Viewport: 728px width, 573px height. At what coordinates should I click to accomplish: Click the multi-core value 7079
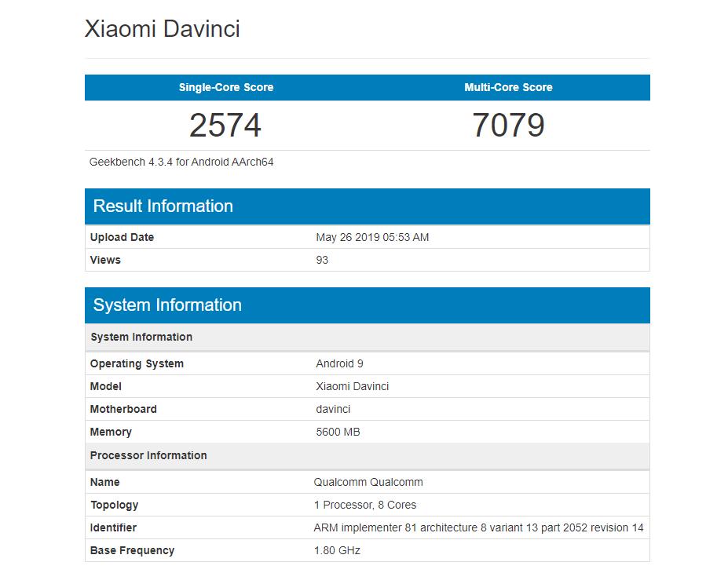click(x=508, y=126)
